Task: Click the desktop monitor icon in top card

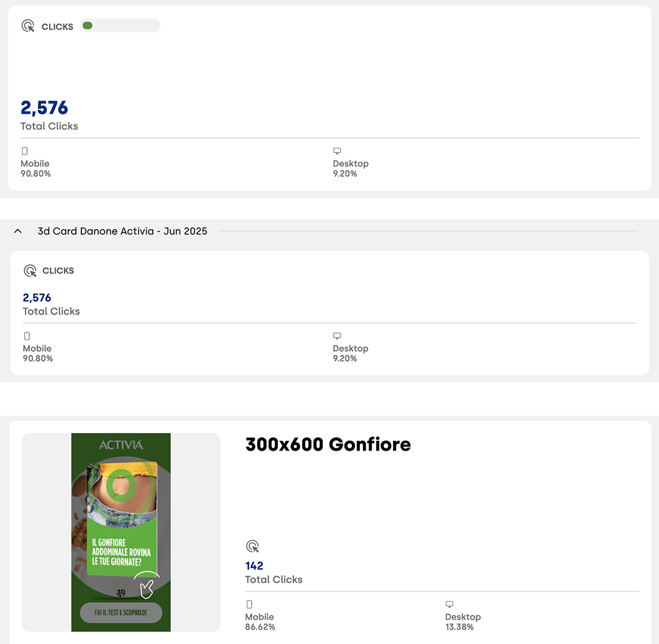Action: [337, 151]
